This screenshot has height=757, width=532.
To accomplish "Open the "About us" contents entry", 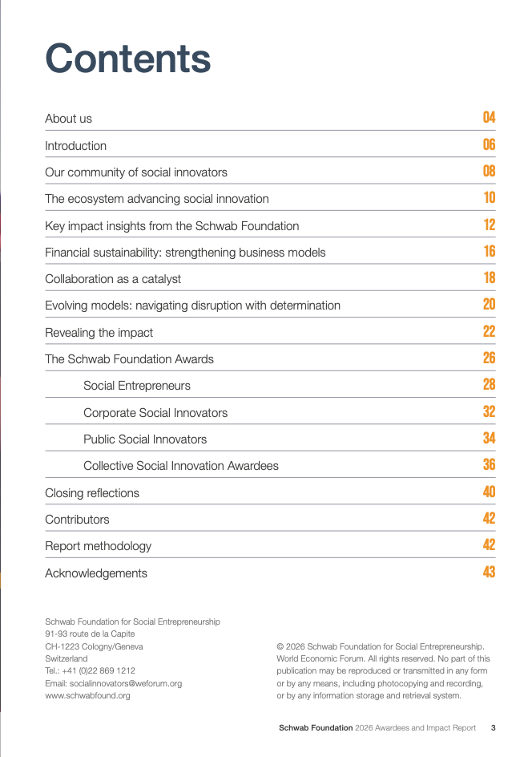I will pyautogui.click(x=69, y=119).
